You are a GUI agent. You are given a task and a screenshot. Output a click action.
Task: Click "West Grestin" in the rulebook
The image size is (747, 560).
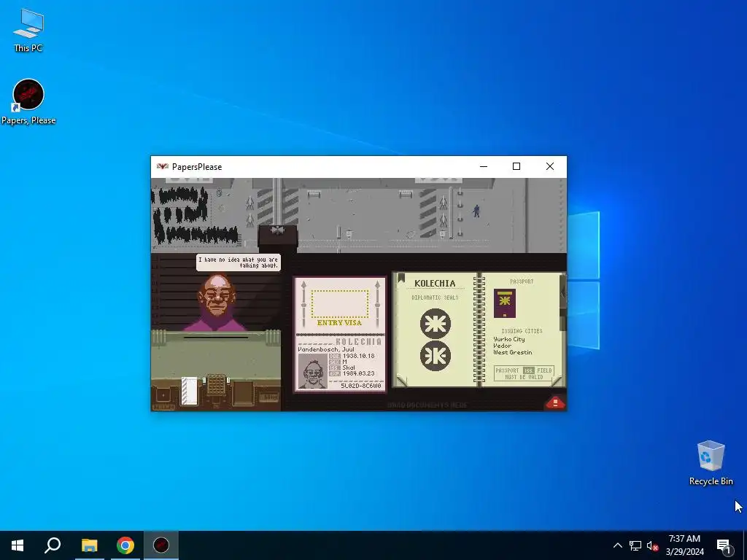pos(513,352)
